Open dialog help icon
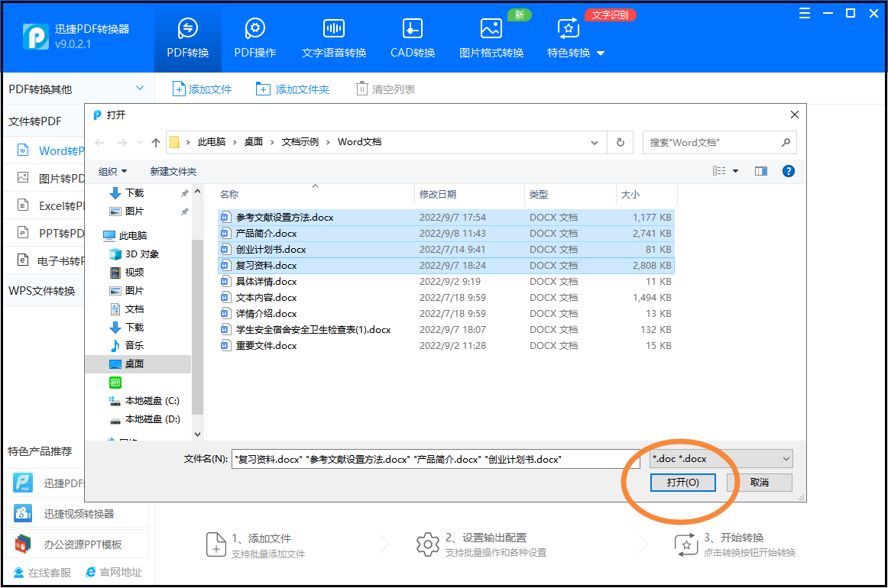Screen dimensions: 888x588 [x=788, y=171]
